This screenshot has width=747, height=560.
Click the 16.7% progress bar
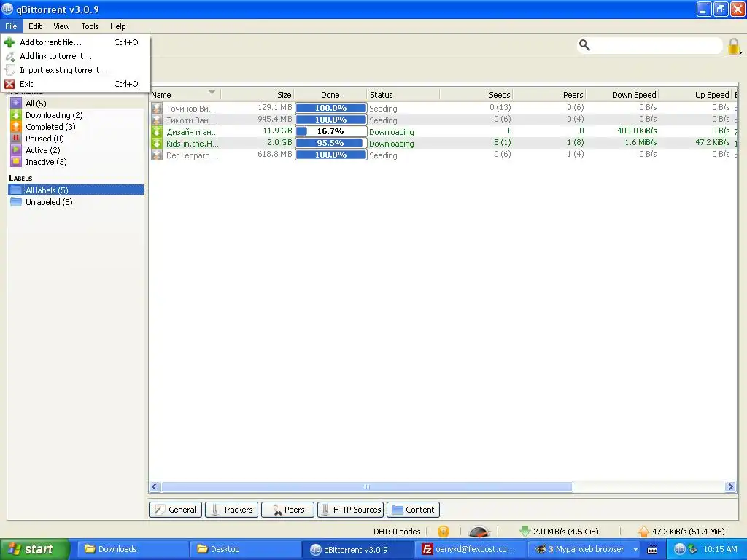330,131
